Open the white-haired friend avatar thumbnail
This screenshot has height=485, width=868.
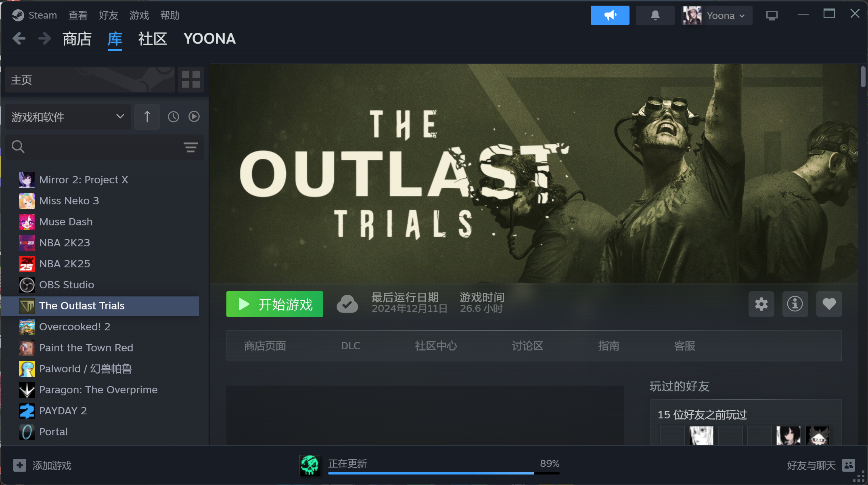[x=701, y=435]
